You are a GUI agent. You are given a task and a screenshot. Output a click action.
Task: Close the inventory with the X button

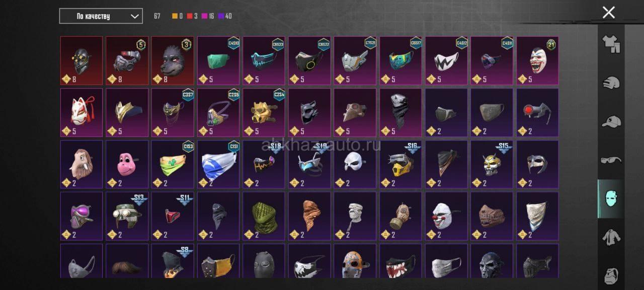click(609, 13)
